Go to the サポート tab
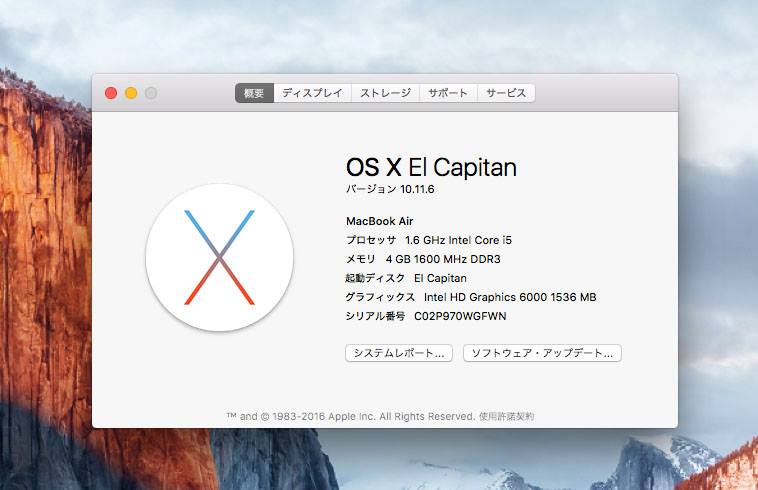The image size is (758, 490). pos(448,93)
